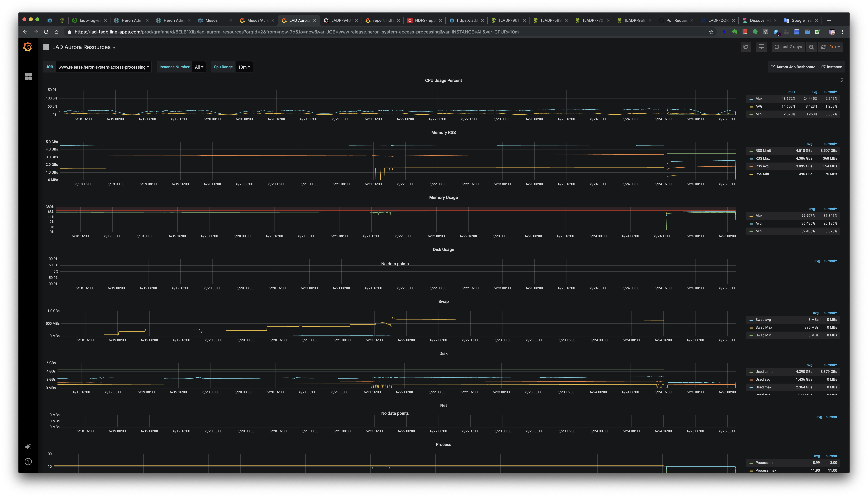Open the help question-mark icon
Viewport: 868px width, 497px height.
28,462
